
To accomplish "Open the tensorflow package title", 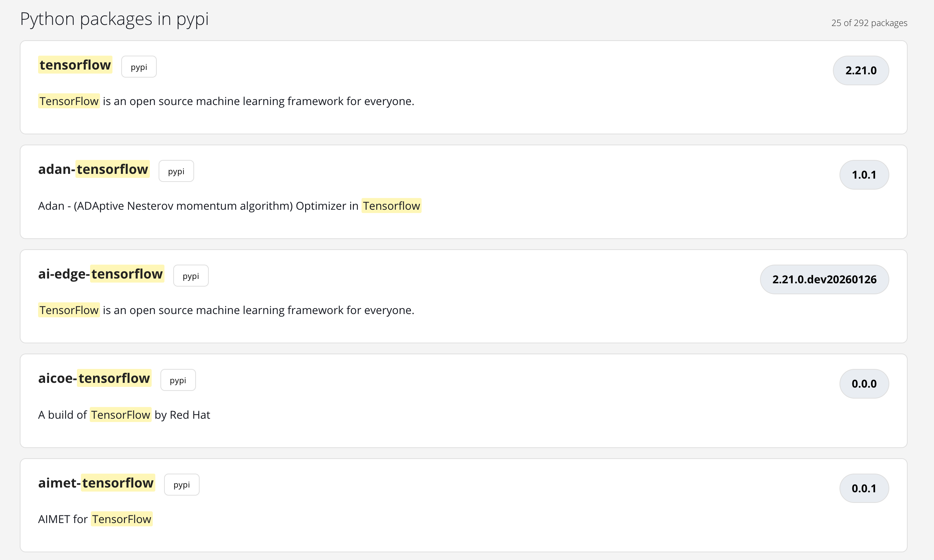I will coord(75,65).
